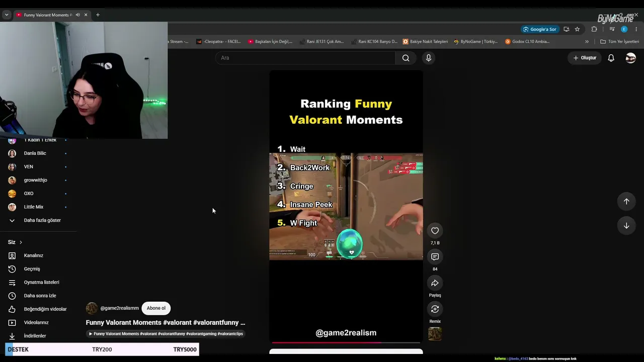Seek on the short's red progress bar

point(346,342)
